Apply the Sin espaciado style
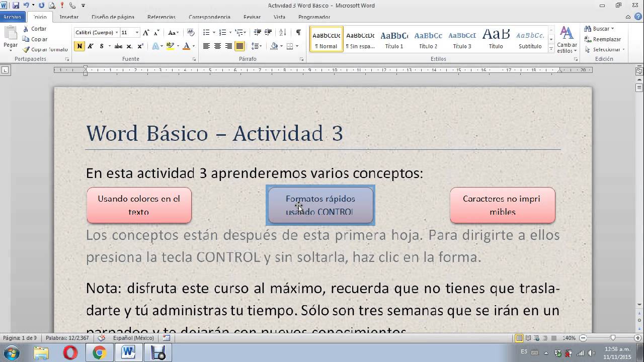 tap(360, 39)
